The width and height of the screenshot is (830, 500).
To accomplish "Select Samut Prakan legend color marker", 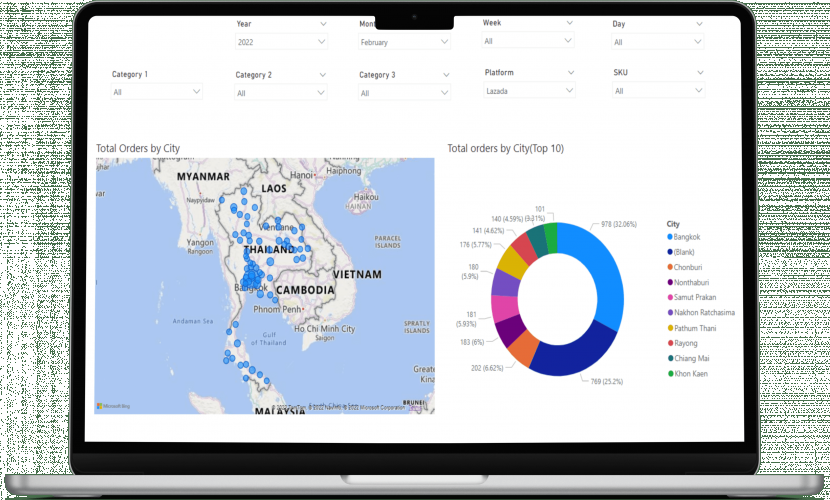I will (x=670, y=297).
